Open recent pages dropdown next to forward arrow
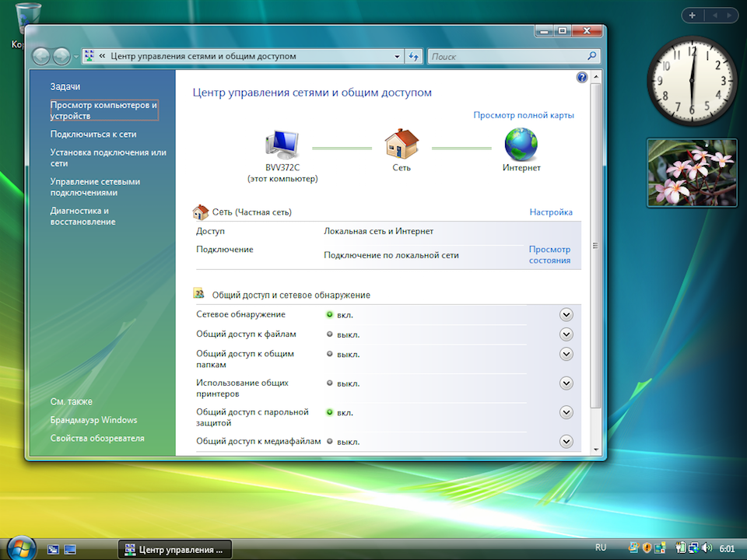This screenshot has height=560, width=747. pyautogui.click(x=75, y=57)
